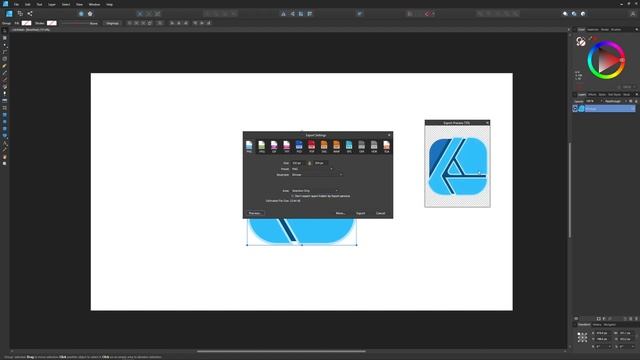Click the Export Preview thumbnail image
Image resolution: width=640 pixels, height=360 pixels.
pos(457,166)
